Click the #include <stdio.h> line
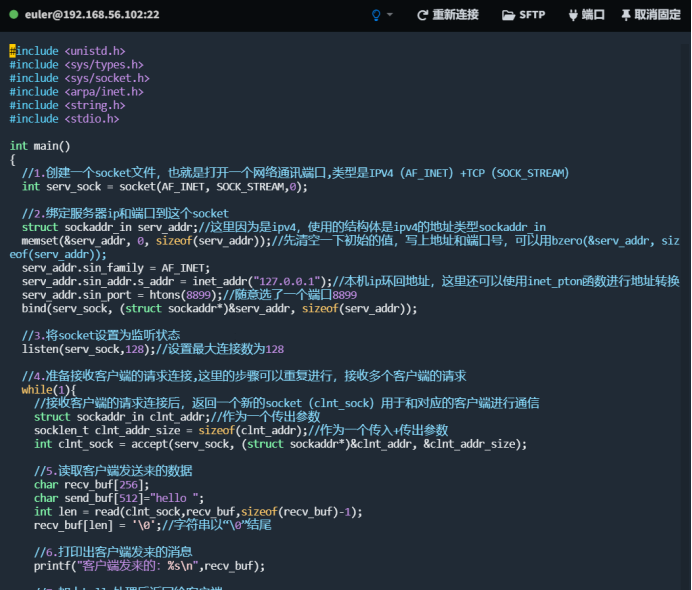 [64, 119]
